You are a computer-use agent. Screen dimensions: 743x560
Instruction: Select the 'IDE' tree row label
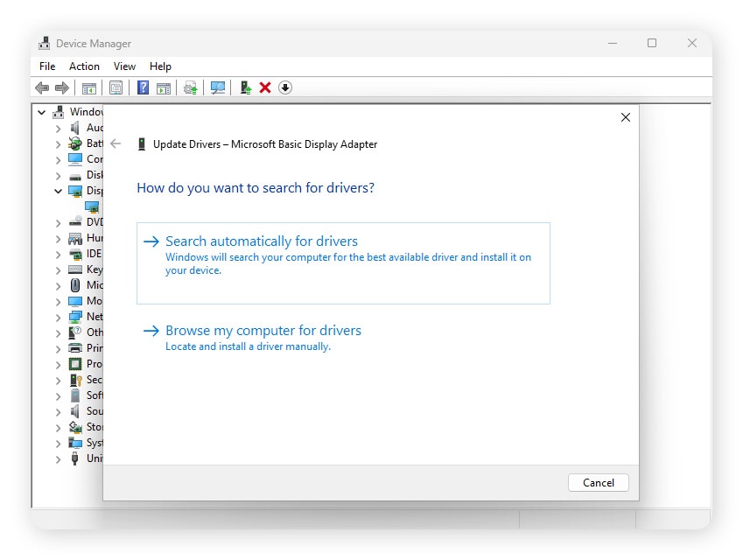94,254
